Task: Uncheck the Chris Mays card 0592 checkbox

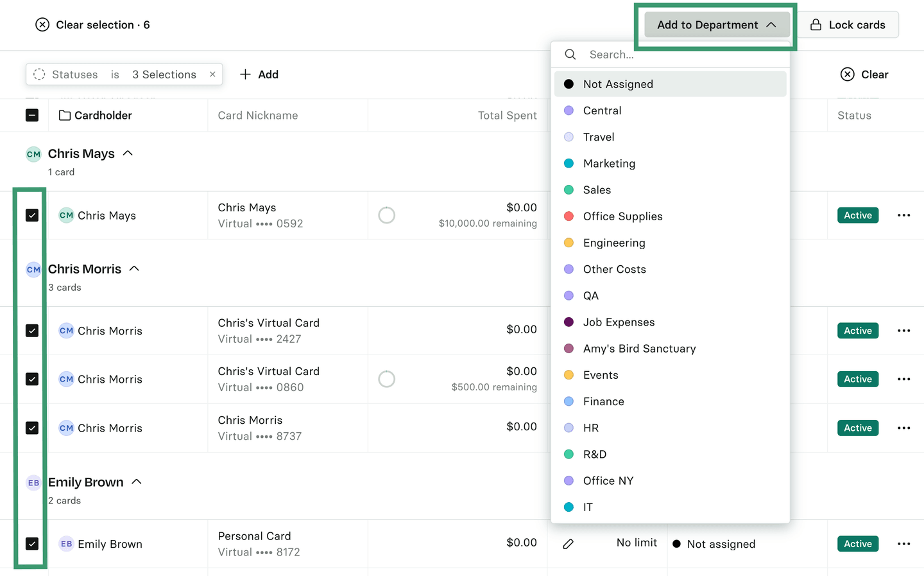Action: click(32, 216)
